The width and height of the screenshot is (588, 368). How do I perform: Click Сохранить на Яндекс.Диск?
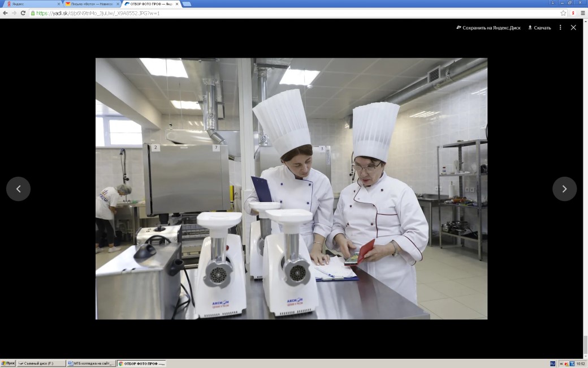[488, 28]
